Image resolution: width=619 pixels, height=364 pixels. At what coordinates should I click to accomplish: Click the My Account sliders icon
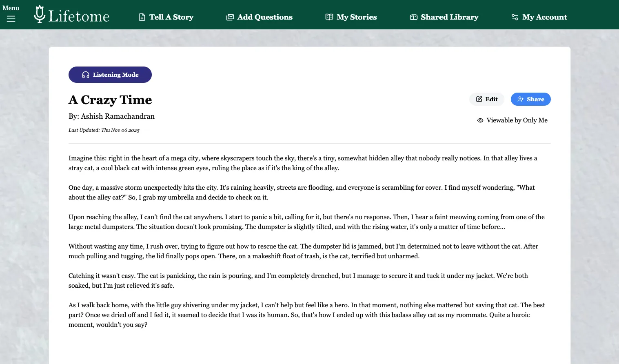[515, 17]
